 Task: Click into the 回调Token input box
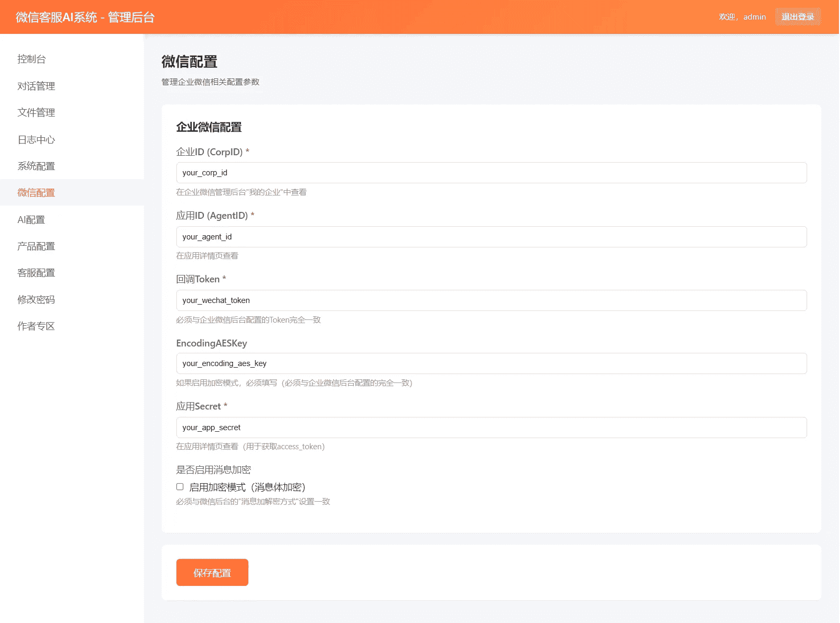491,300
